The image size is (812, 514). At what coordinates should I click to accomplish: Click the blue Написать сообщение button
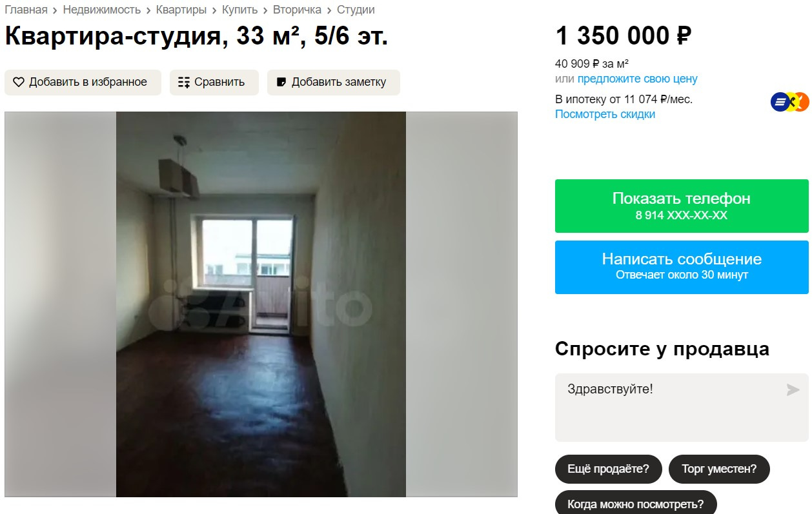pos(682,267)
